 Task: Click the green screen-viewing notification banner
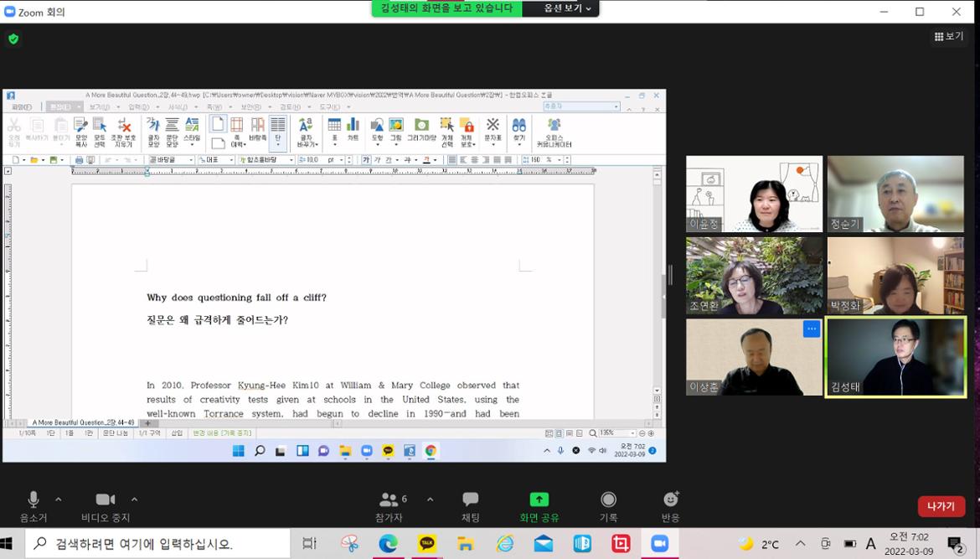[x=446, y=8]
